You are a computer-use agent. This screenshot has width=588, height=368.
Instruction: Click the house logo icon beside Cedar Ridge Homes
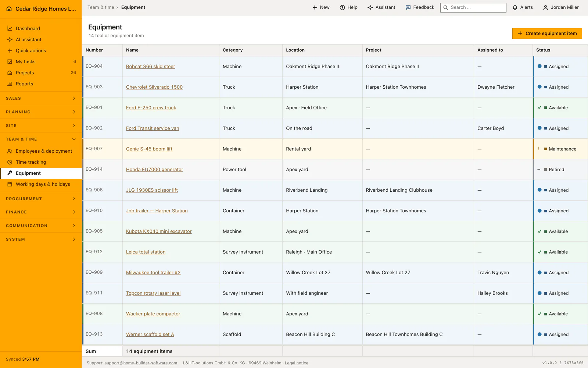9,9
